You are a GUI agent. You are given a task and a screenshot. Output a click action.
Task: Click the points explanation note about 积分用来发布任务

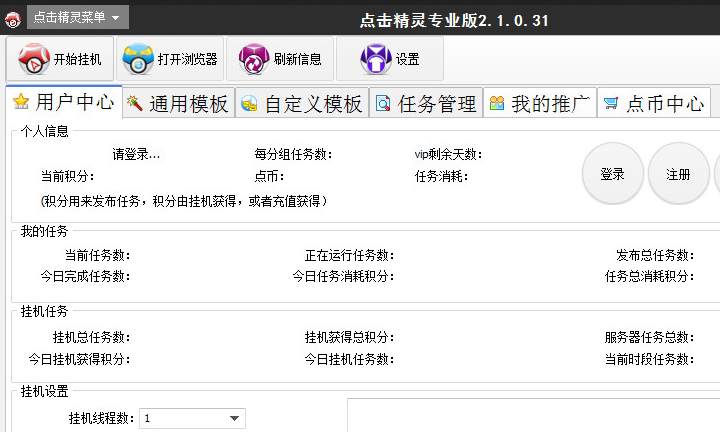click(x=184, y=201)
